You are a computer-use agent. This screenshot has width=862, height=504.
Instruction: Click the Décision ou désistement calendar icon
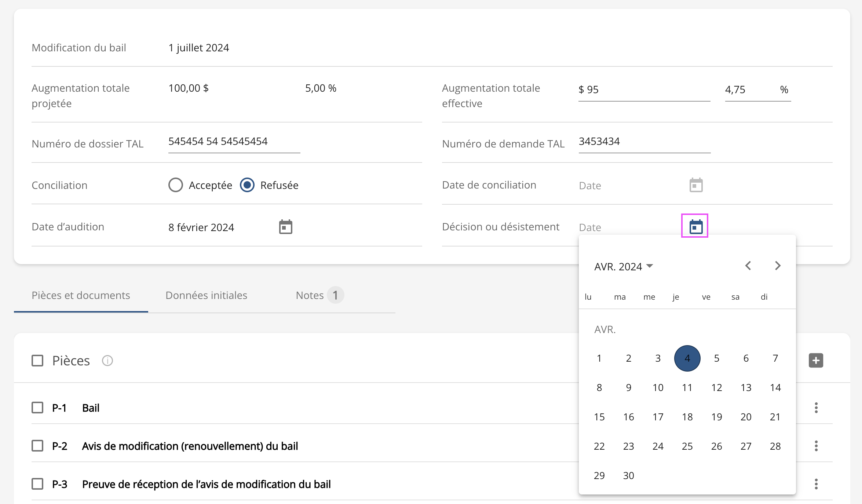(695, 227)
